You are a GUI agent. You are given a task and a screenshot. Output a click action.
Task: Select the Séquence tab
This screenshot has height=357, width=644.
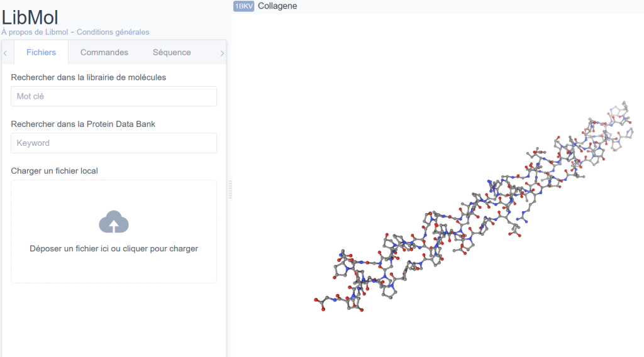coord(172,53)
